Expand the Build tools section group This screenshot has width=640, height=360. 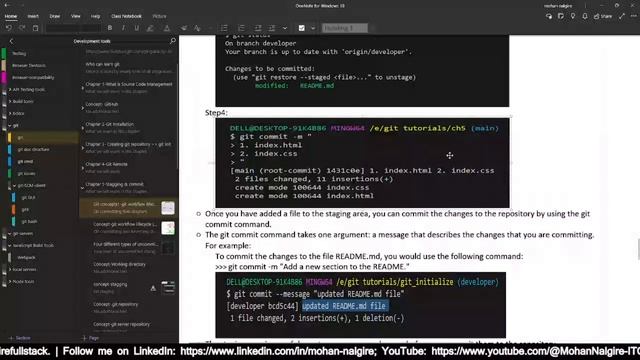pos(10,102)
